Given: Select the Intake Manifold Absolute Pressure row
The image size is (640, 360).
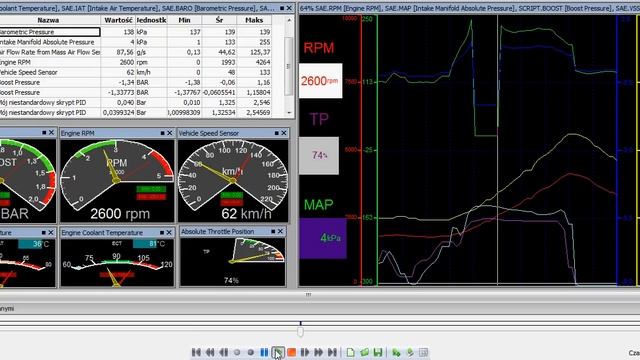Looking at the screenshot, I should (x=136, y=42).
